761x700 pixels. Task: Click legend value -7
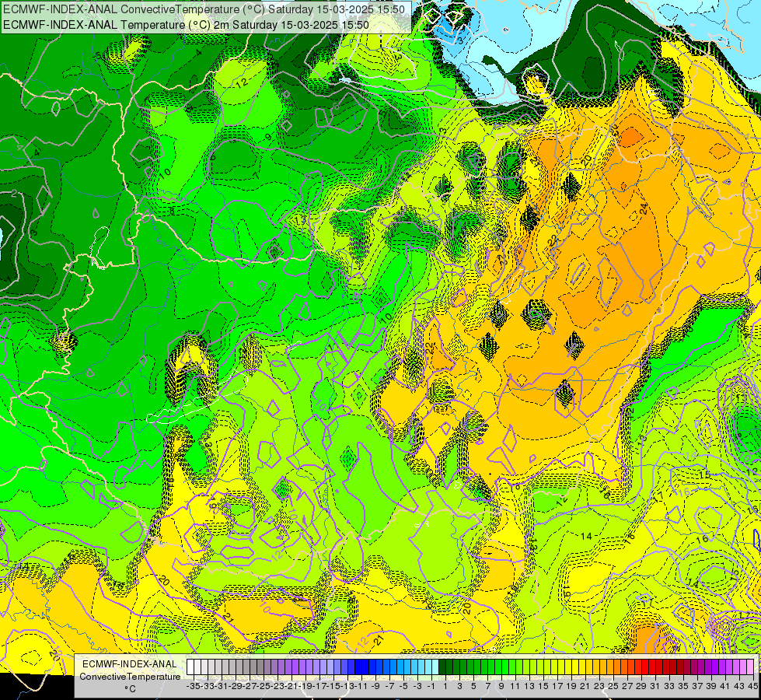[x=389, y=686]
